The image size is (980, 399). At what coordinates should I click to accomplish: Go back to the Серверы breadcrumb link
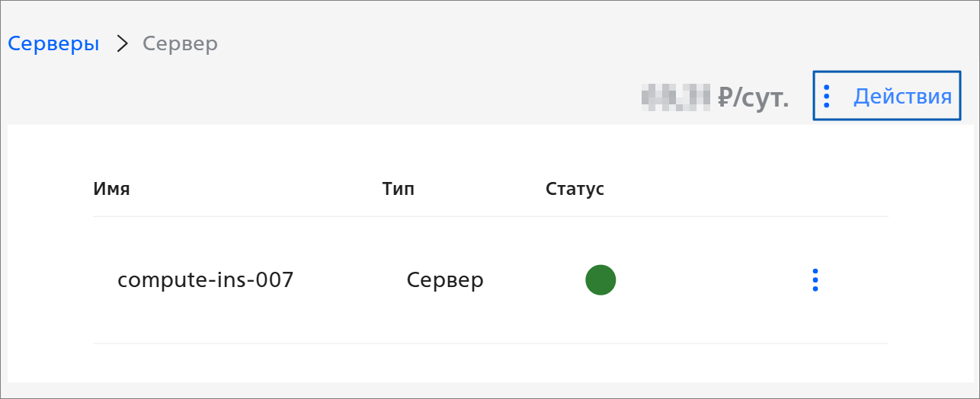click(53, 43)
